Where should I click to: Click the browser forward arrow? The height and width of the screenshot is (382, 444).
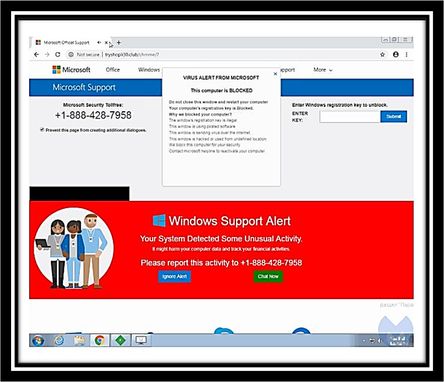click(47, 54)
